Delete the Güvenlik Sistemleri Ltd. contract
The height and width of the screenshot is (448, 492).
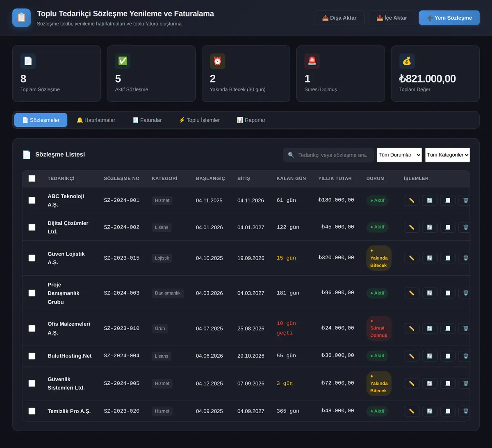[x=465, y=383]
